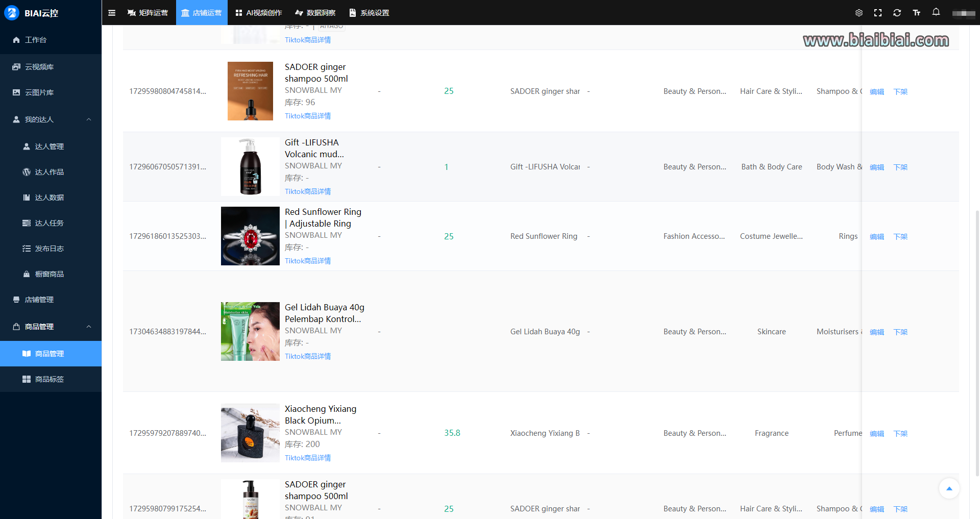Open Tiktok商品详情 for Xiaocheng Yixiang Black Opium
Screen dimensions: 980x519
point(308,458)
